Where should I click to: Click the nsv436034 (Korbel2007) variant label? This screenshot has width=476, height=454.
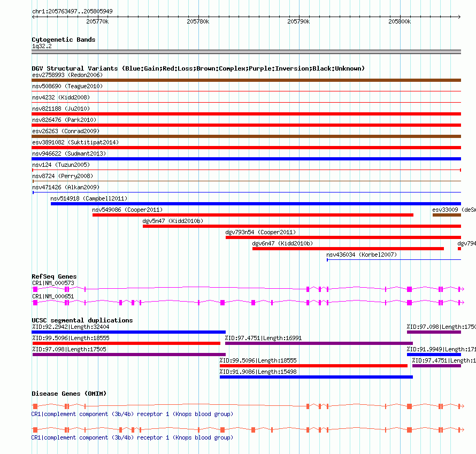click(362, 255)
